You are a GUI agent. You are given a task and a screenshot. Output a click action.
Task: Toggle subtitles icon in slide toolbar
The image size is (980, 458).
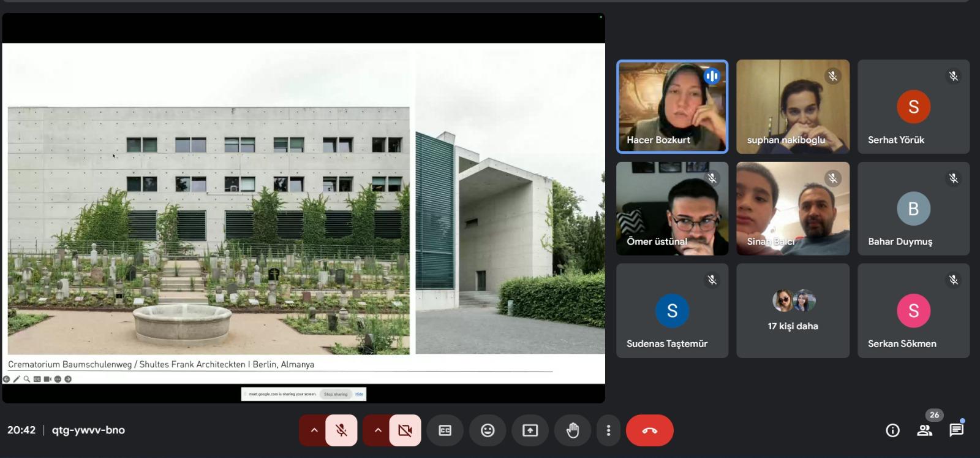click(x=37, y=379)
